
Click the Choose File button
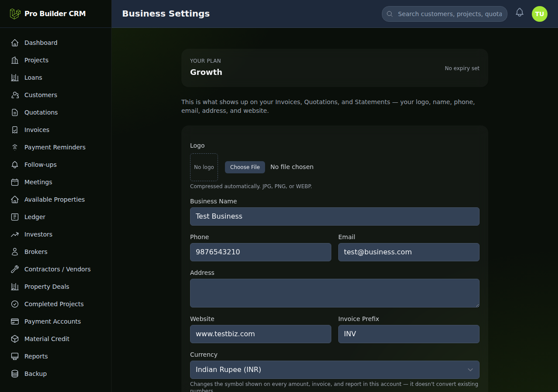pyautogui.click(x=245, y=167)
